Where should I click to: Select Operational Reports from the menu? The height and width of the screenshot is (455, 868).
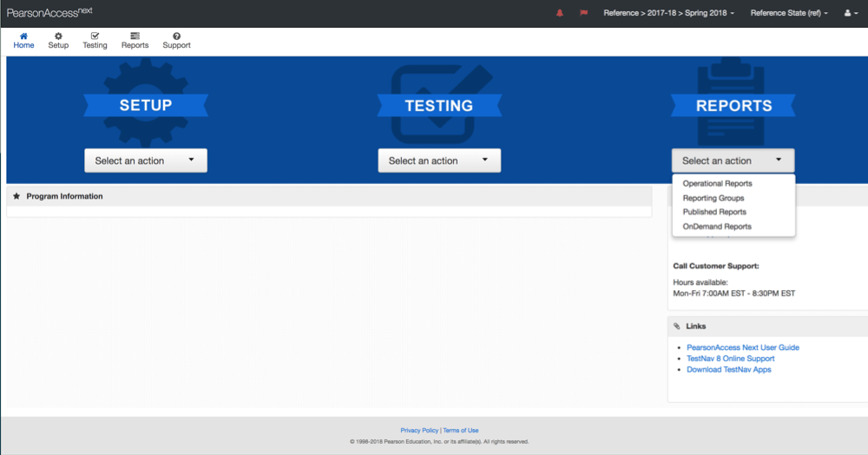[x=717, y=184]
